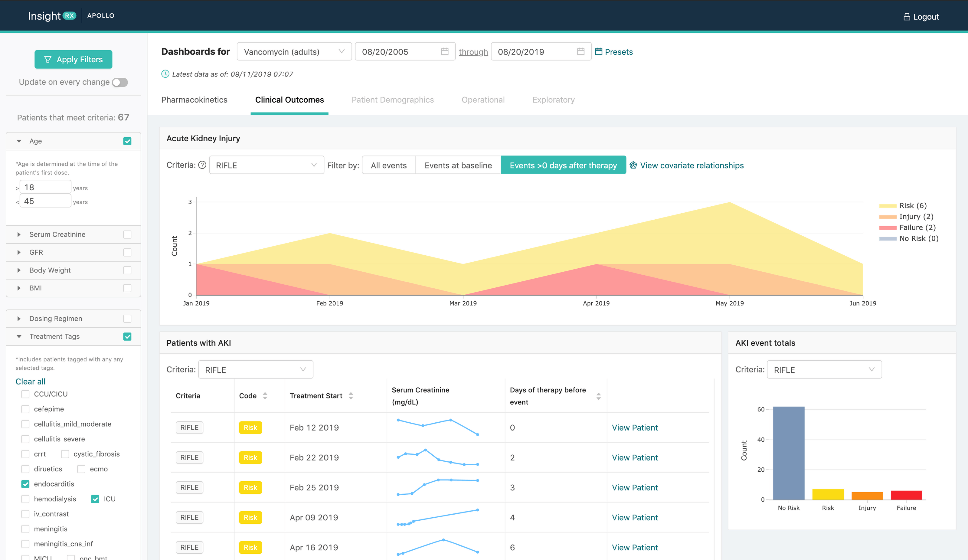
Task: Click the covariate relationships icon
Action: tap(633, 165)
